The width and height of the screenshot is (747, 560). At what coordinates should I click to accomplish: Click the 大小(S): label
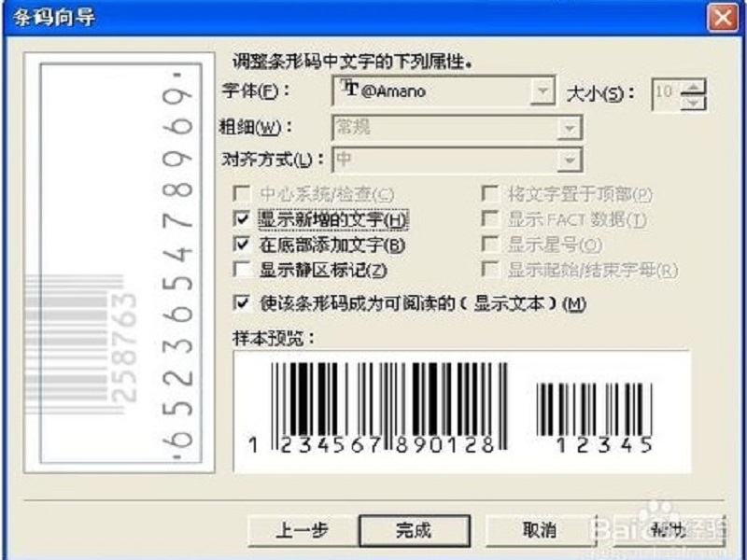pyautogui.click(x=600, y=94)
